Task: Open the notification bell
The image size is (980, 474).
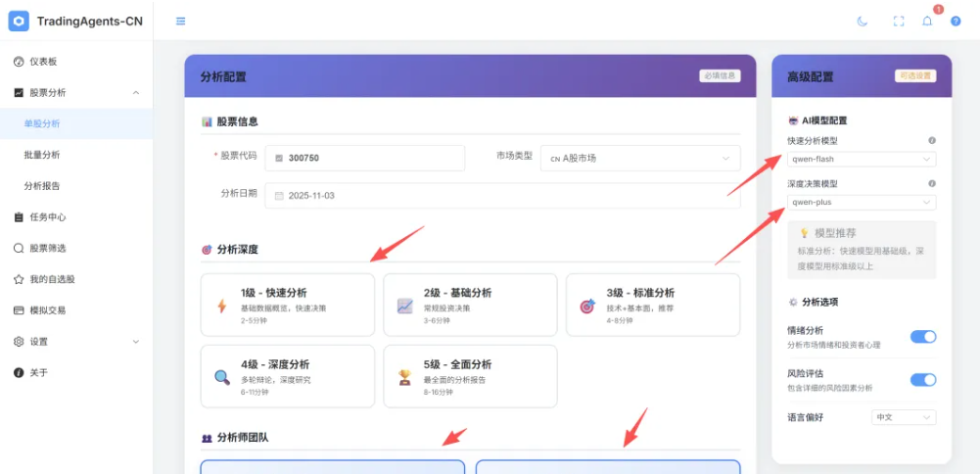Action: pos(927,21)
